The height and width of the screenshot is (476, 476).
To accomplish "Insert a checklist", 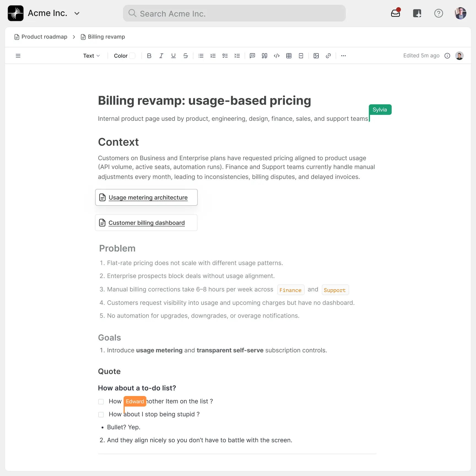I will 225,56.
